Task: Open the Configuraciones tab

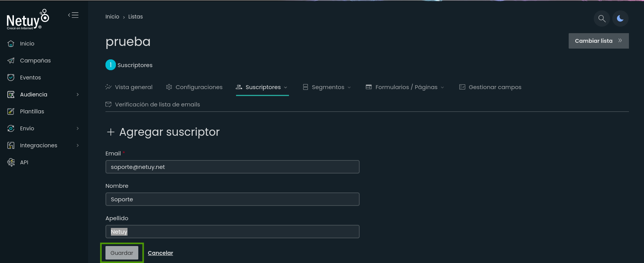Action: [194, 87]
